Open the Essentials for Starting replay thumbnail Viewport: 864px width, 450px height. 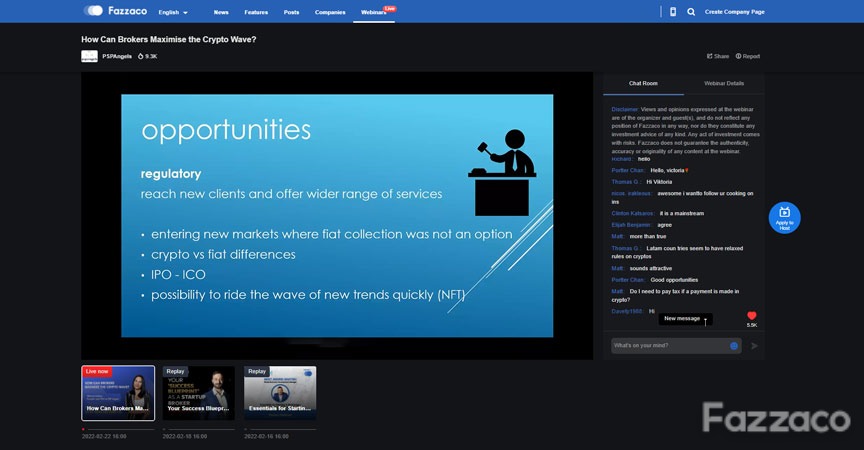tap(280, 393)
